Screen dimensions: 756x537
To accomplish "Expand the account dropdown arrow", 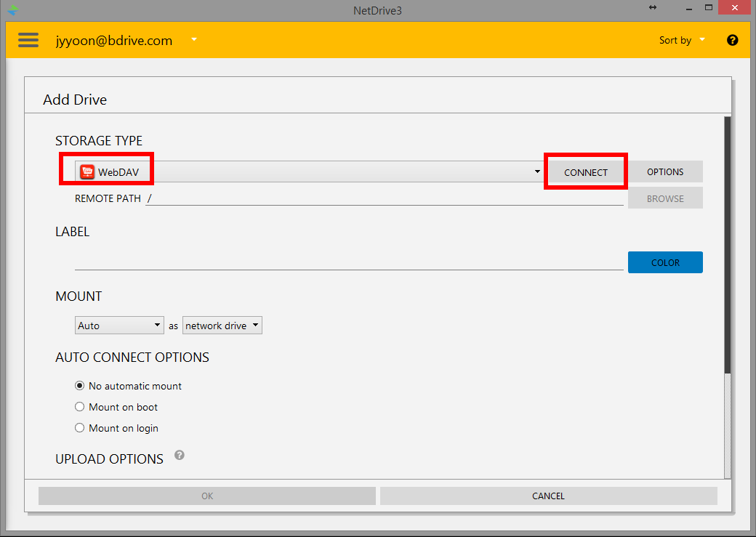I will pos(194,39).
